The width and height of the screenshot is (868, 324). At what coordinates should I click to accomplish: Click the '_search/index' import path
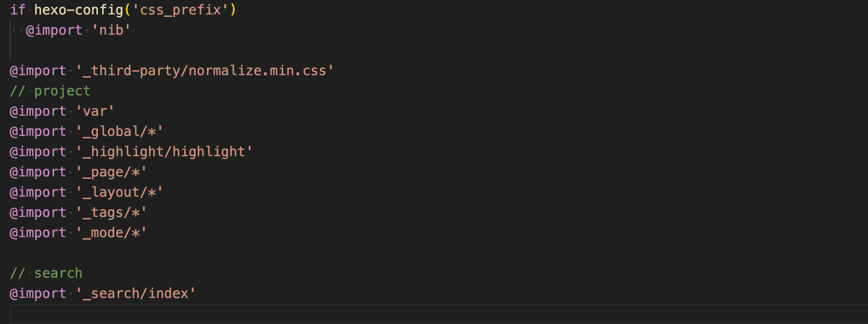pyautogui.click(x=136, y=294)
